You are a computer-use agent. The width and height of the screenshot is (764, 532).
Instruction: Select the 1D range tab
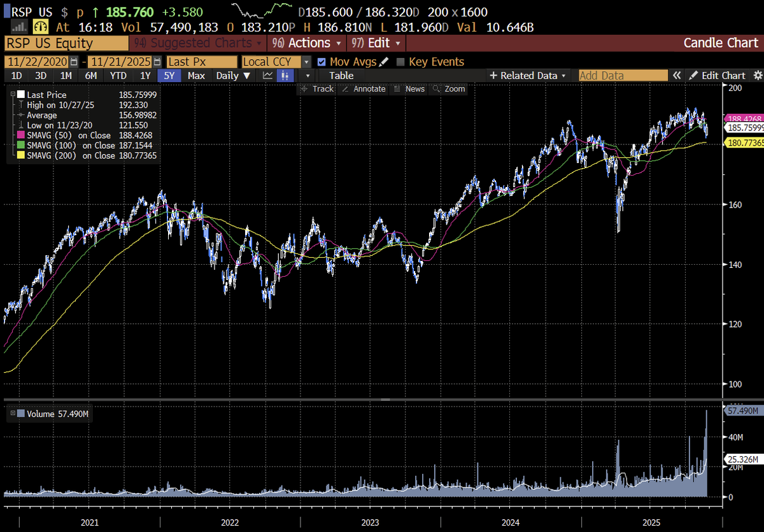click(x=17, y=75)
